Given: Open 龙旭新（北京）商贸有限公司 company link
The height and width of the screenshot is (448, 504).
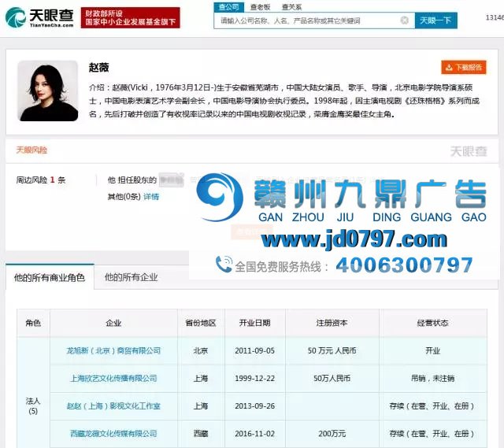Looking at the screenshot, I should [113, 350].
